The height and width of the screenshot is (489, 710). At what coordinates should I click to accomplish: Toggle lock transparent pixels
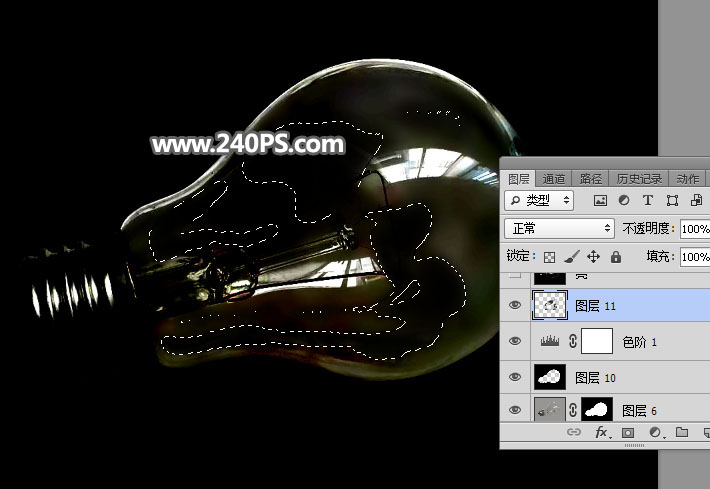(x=550, y=257)
